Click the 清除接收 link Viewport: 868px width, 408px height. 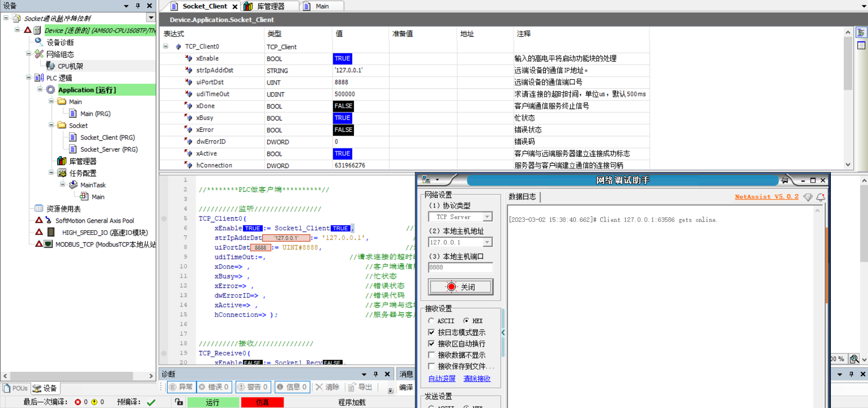point(477,378)
